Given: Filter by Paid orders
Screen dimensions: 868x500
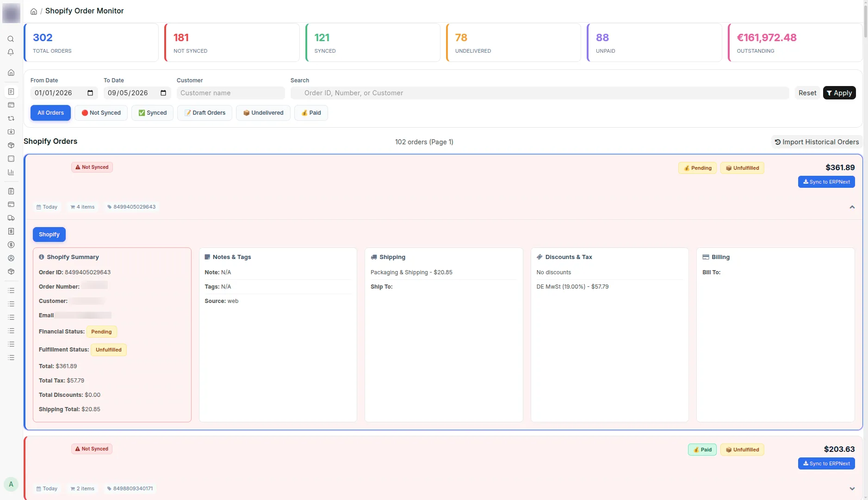Looking at the screenshot, I should point(311,113).
